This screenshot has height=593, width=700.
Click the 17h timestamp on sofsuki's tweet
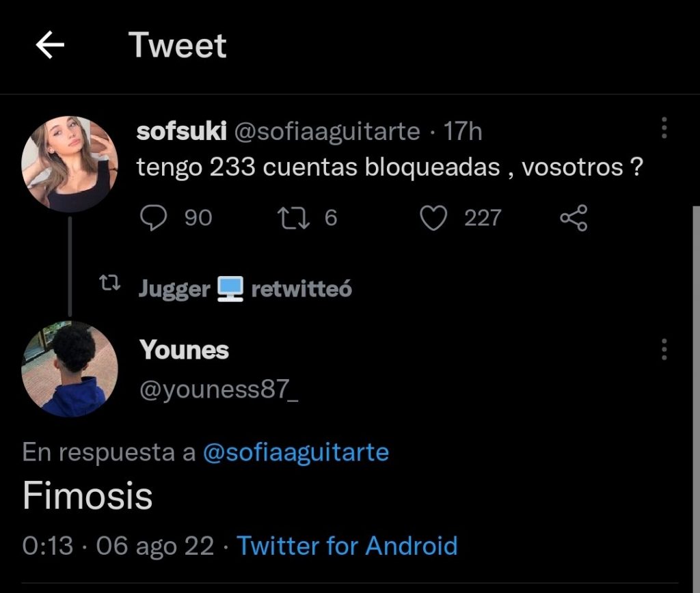click(463, 131)
